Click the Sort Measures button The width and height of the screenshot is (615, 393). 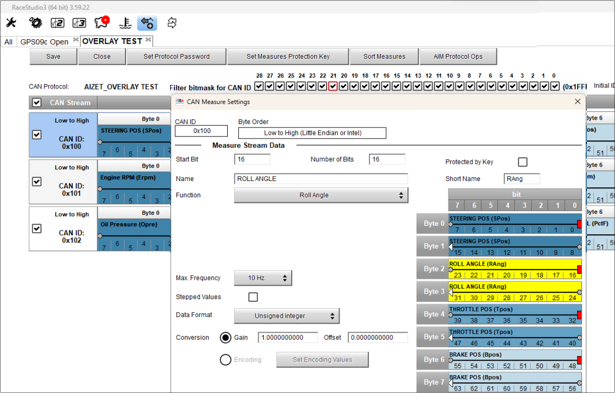coord(384,56)
